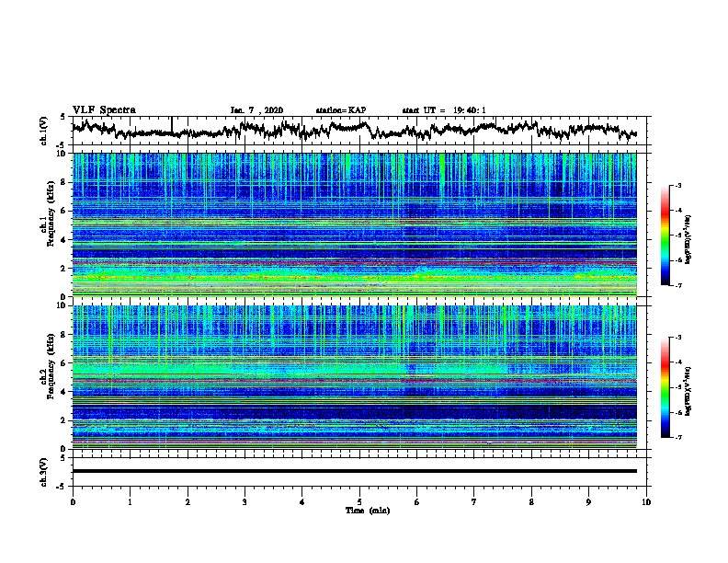
Task: Click the "-3" top label of ch.1 colorbar
Action: point(678,185)
